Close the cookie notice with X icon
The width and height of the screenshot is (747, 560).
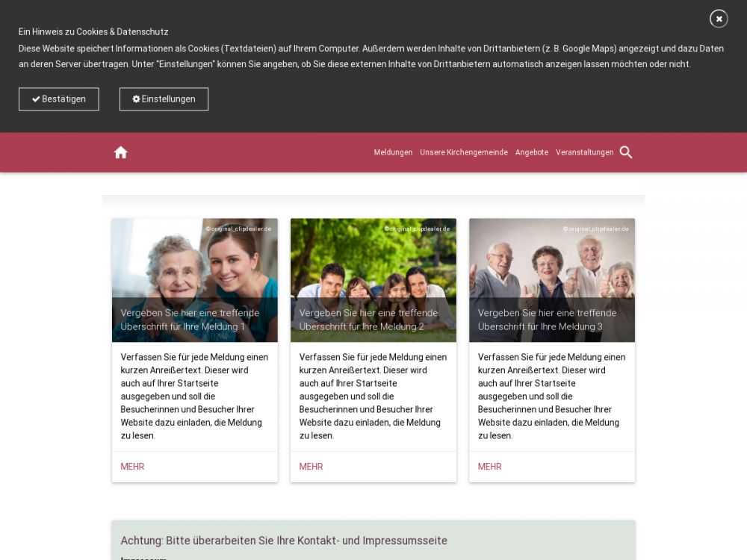click(x=719, y=19)
